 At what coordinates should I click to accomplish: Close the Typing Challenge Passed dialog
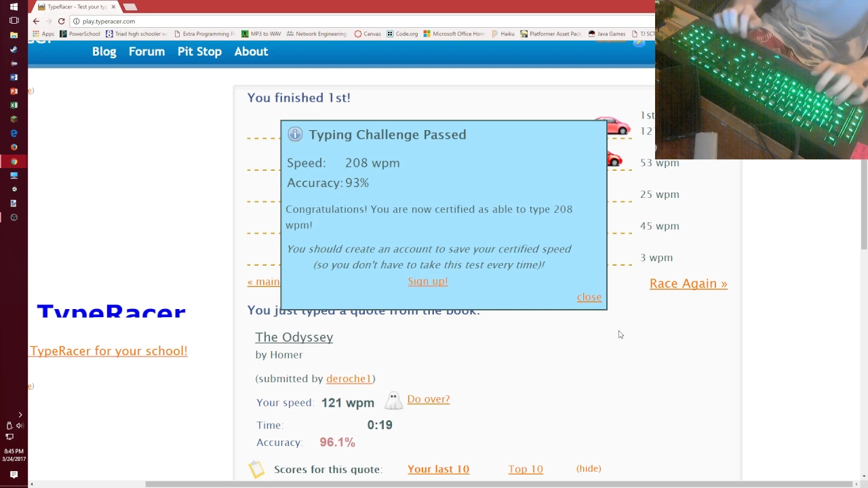point(589,298)
